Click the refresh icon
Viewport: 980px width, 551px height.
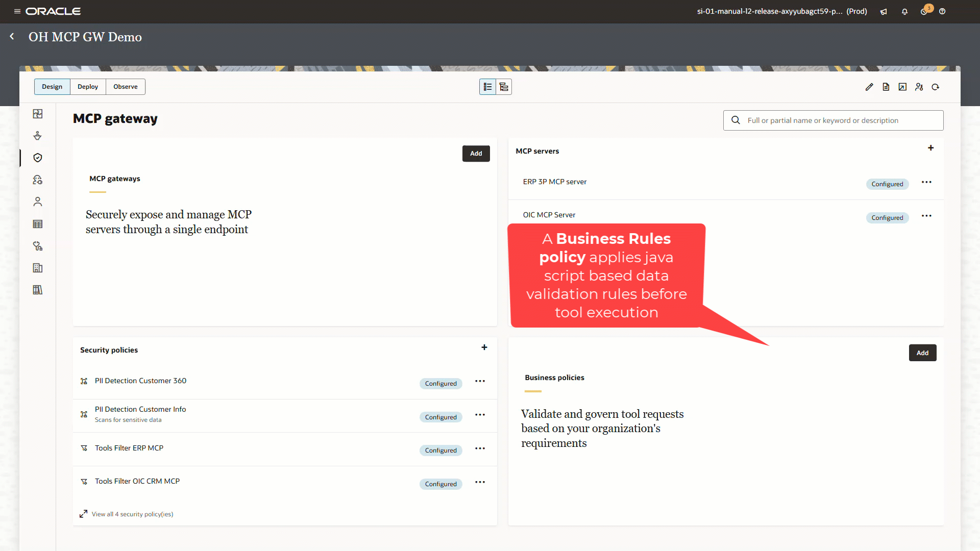point(936,87)
